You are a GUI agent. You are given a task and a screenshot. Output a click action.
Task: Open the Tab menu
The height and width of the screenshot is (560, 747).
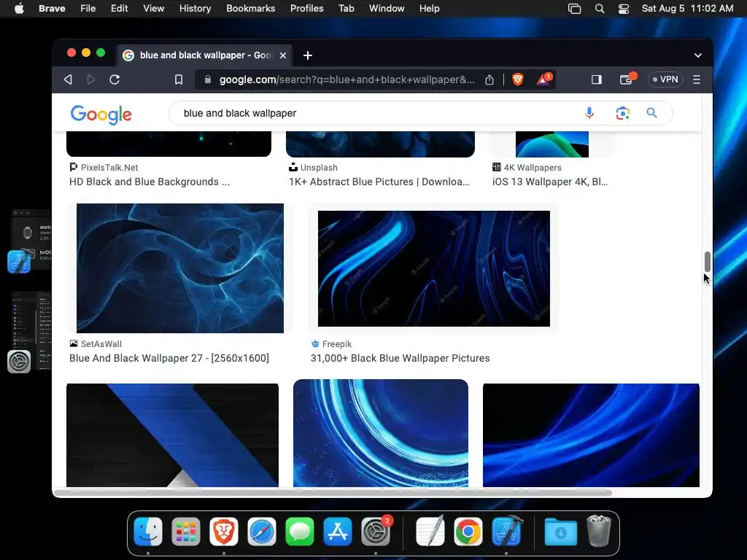pyautogui.click(x=347, y=9)
